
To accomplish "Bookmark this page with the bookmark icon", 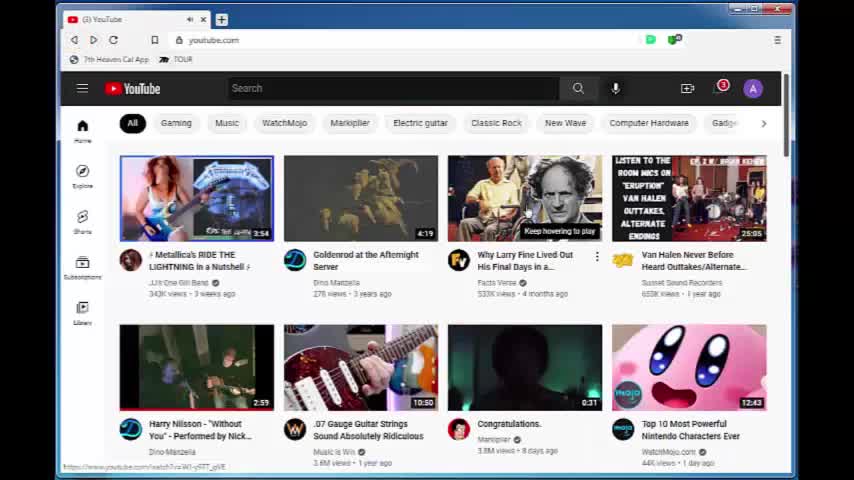I will pos(155,40).
